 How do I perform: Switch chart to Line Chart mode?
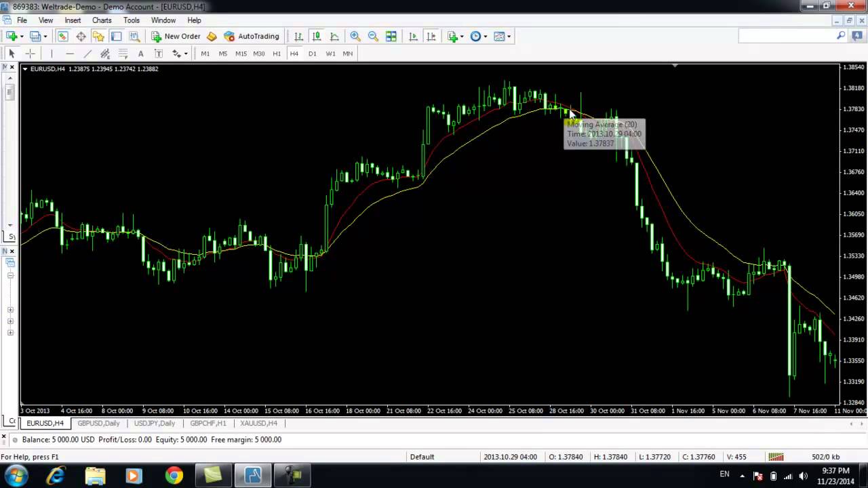(x=334, y=36)
